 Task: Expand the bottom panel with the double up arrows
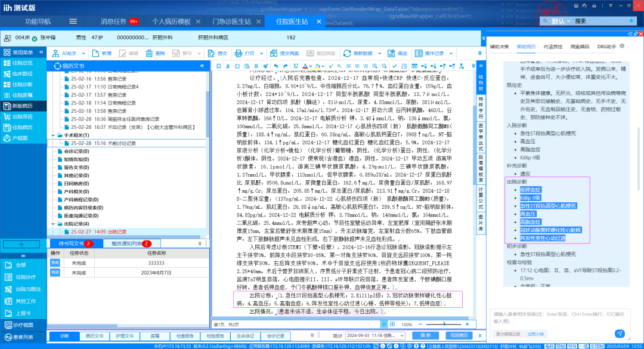pyautogui.click(x=479, y=336)
